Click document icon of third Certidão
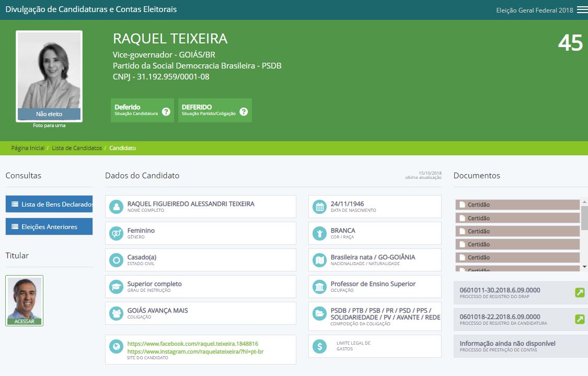Image resolution: width=588 pixels, height=376 pixels. 463,231
